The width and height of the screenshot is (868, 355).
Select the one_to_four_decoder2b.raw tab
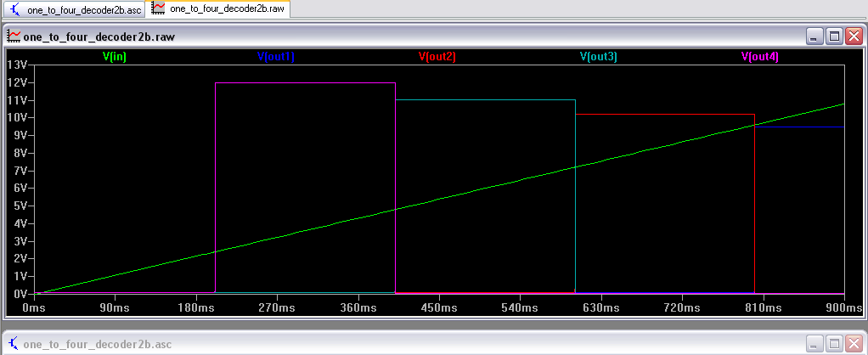219,8
